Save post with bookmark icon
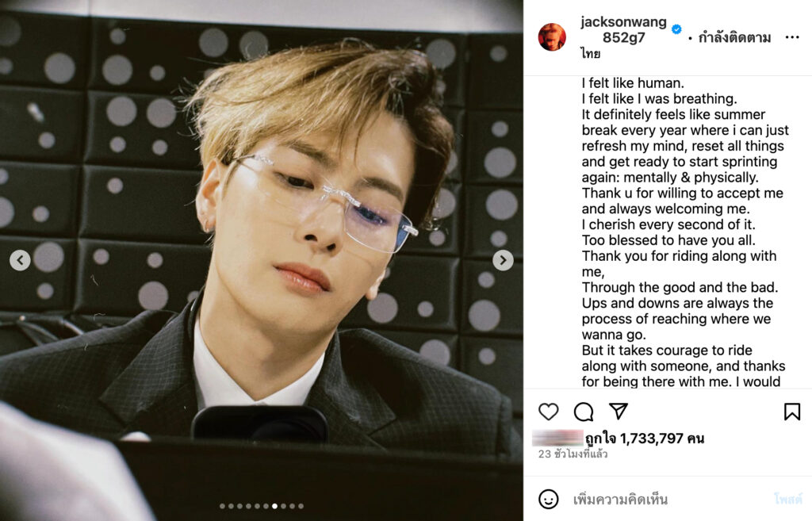This screenshot has width=812, height=521. point(792,412)
